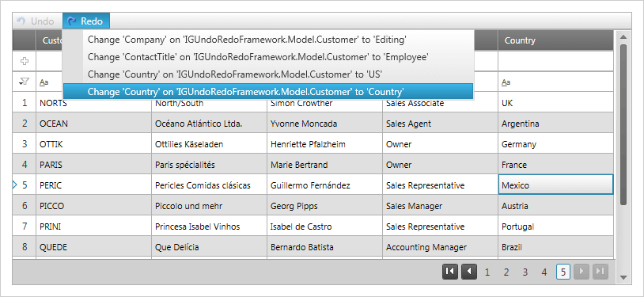This screenshot has height=297, width=644.
Task: Click the 'Ottilies Käseladen' cell
Action: [x=210, y=144]
